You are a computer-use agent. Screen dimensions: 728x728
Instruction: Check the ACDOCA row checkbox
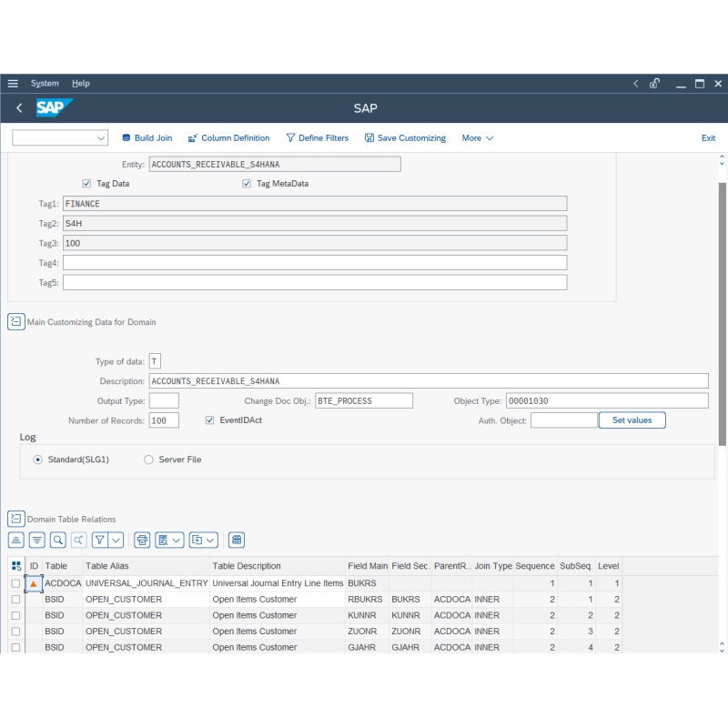click(x=15, y=583)
